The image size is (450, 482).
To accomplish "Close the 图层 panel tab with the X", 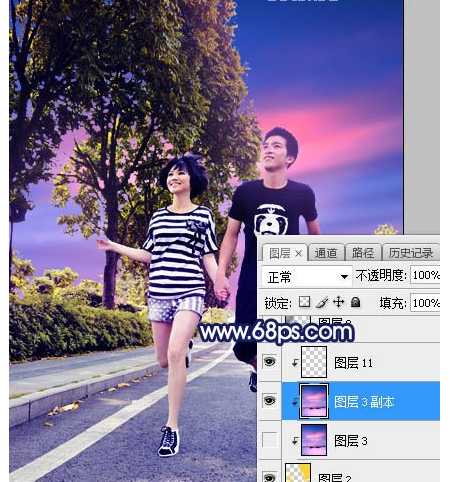I will tap(298, 254).
